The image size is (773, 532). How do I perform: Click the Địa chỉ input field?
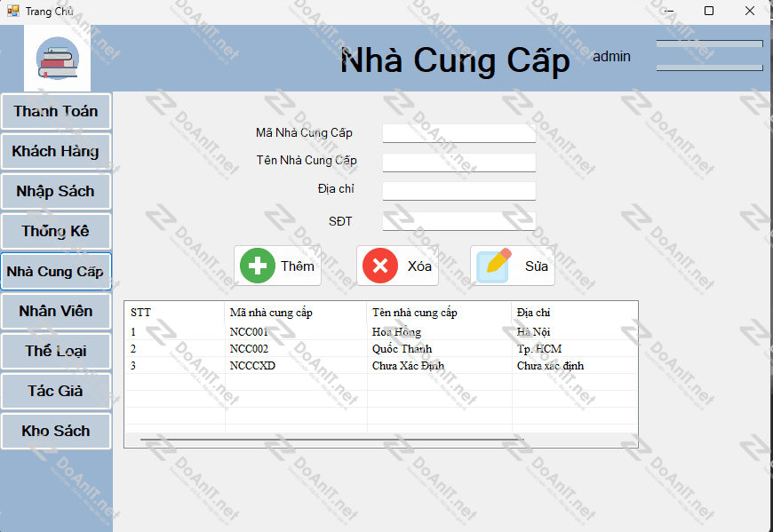pyautogui.click(x=458, y=191)
